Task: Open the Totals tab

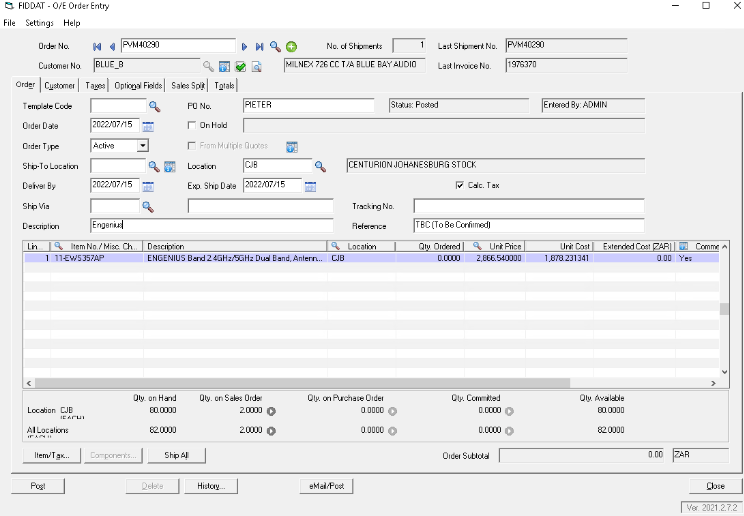Action: coord(224,86)
